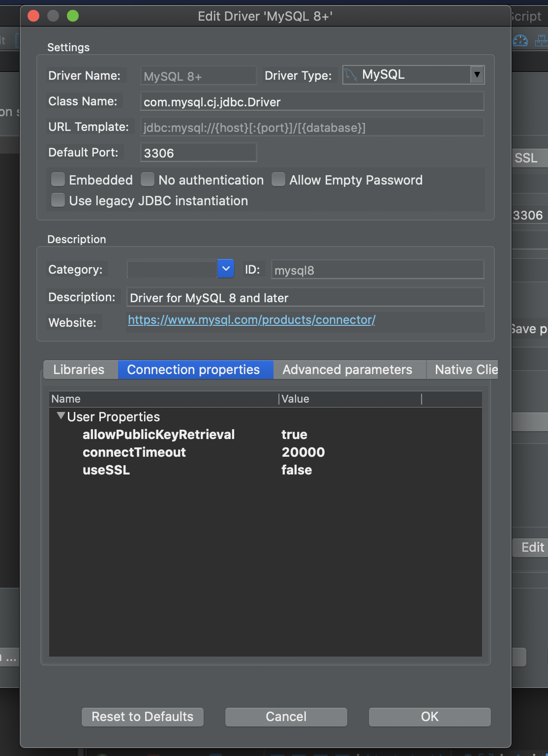
Task: Click the Name column header
Action: 164,399
